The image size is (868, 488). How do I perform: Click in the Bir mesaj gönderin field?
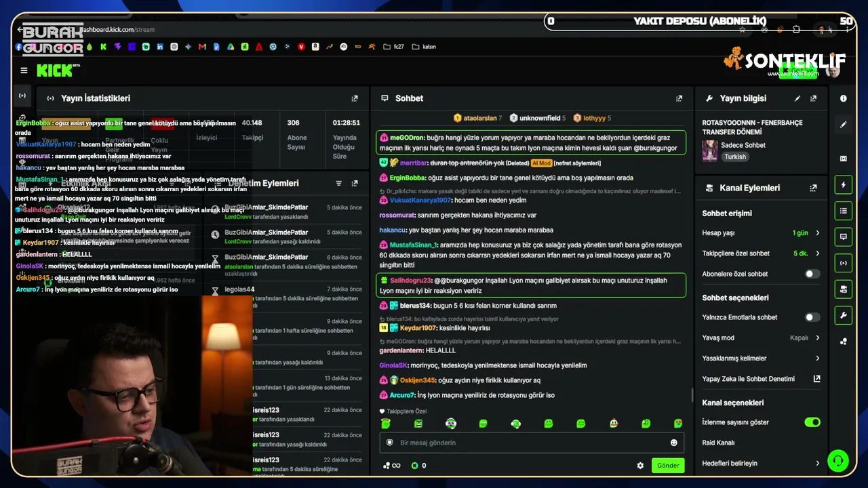(x=532, y=443)
